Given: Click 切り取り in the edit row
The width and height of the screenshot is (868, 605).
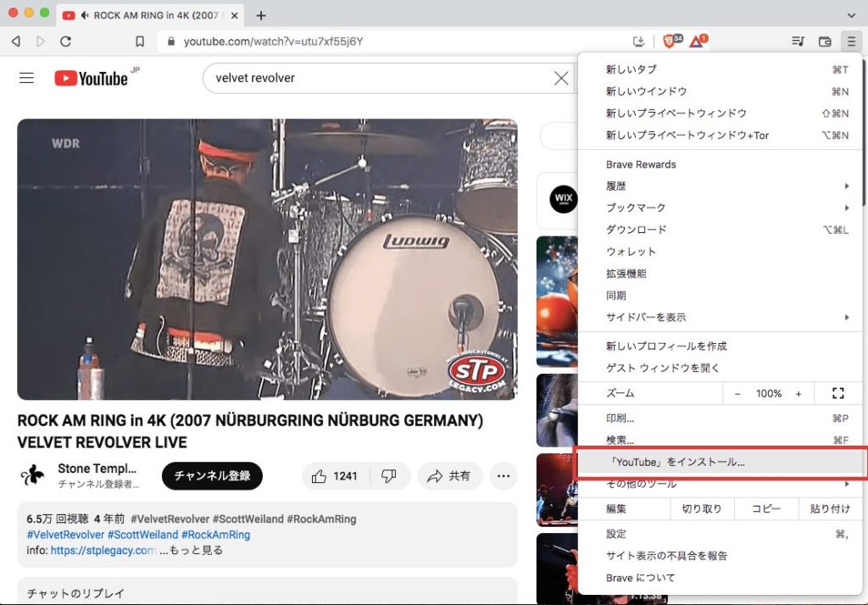Looking at the screenshot, I should click(x=702, y=508).
